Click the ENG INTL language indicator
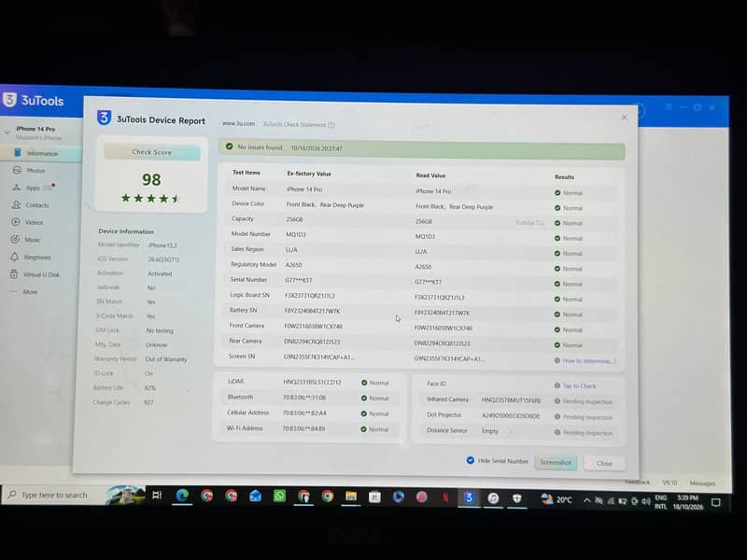The width and height of the screenshot is (747, 560). click(661, 502)
